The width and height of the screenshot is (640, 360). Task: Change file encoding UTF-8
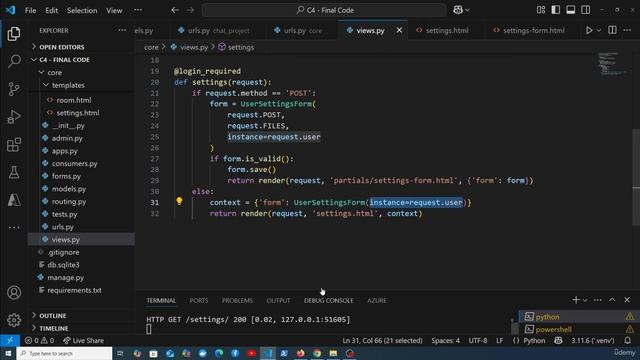(478, 340)
